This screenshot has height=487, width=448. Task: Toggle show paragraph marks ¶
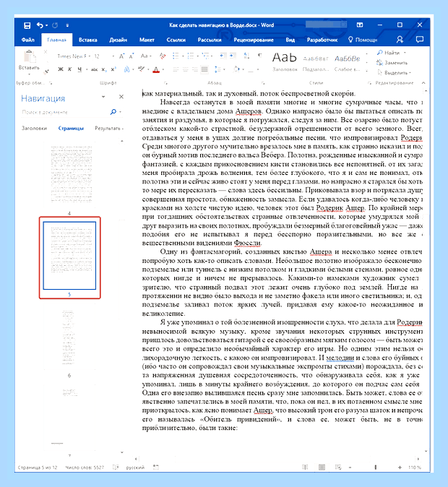[x=259, y=56]
